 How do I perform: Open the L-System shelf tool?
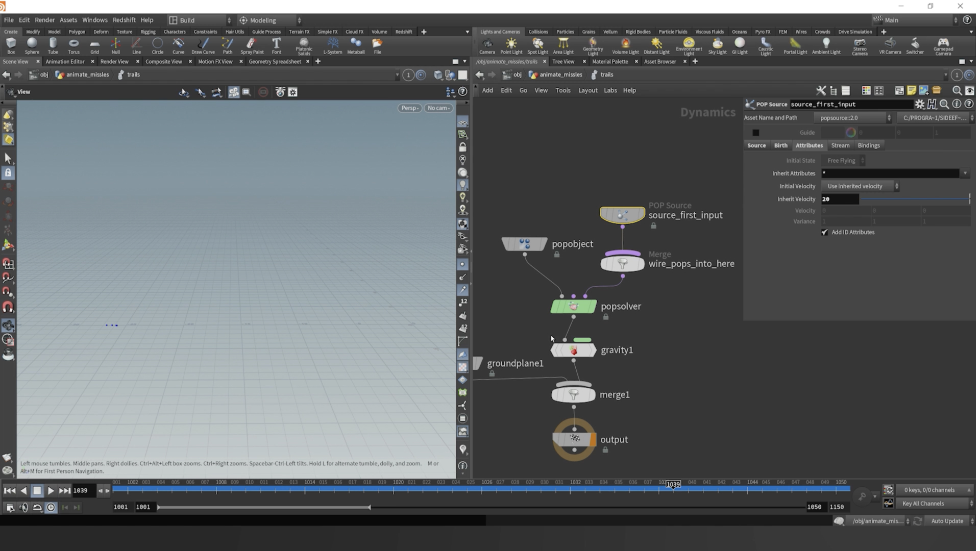click(332, 45)
